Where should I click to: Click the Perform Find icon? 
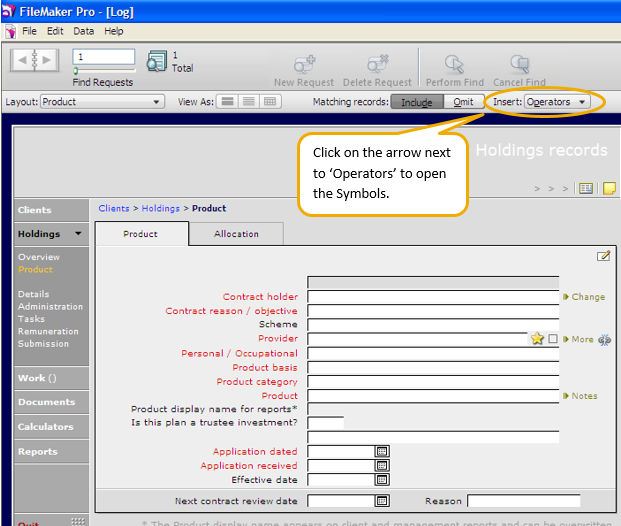pyautogui.click(x=454, y=64)
